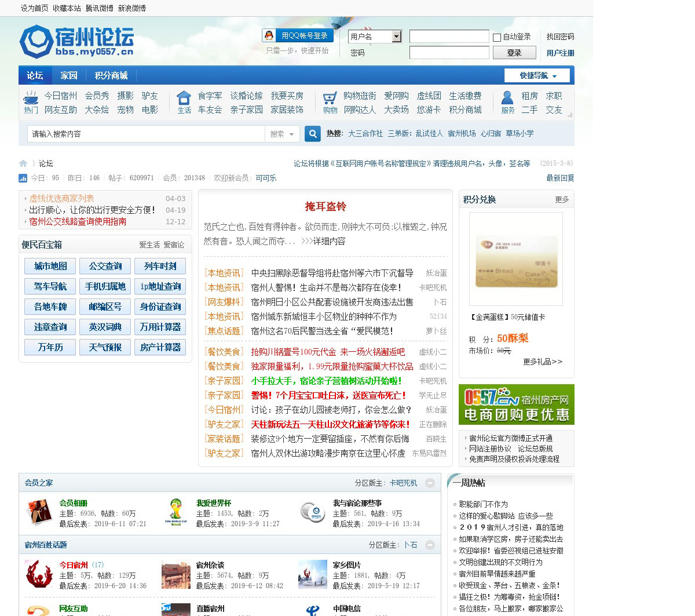Click 卡吧死机 moderator link in 会员之家
The image size is (695, 616).
click(403, 483)
